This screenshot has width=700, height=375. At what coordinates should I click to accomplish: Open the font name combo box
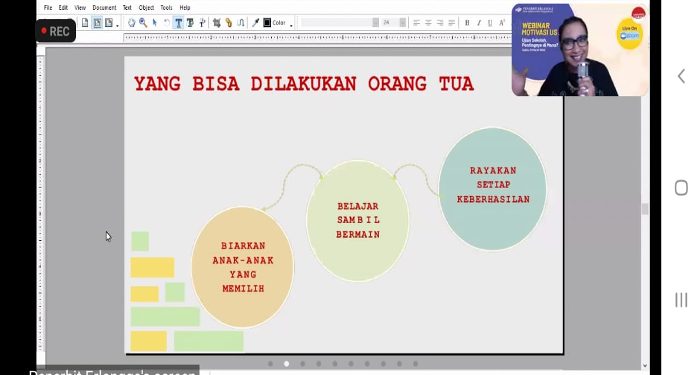pos(340,23)
